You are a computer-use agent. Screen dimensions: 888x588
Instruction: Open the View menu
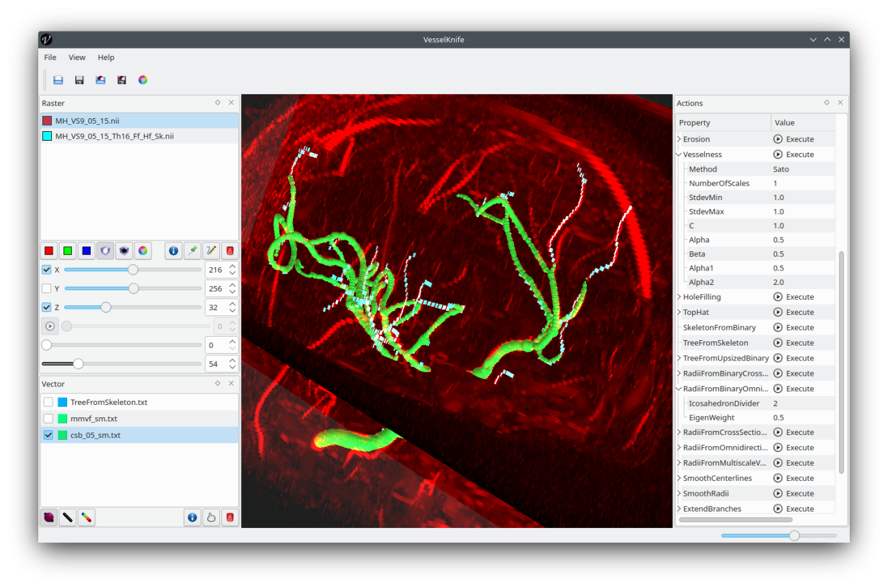(77, 57)
